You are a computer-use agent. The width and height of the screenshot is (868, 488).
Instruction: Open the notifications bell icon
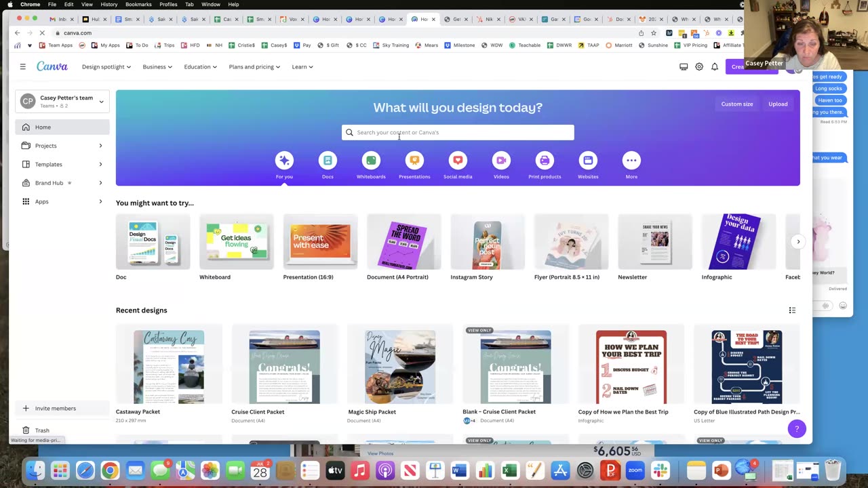click(715, 66)
